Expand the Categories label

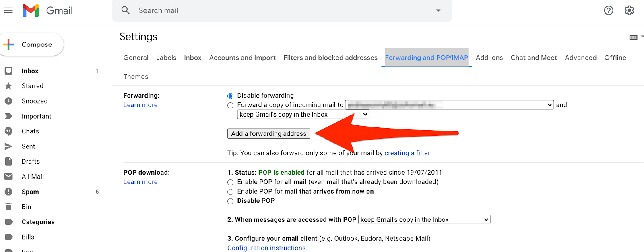coord(38,222)
